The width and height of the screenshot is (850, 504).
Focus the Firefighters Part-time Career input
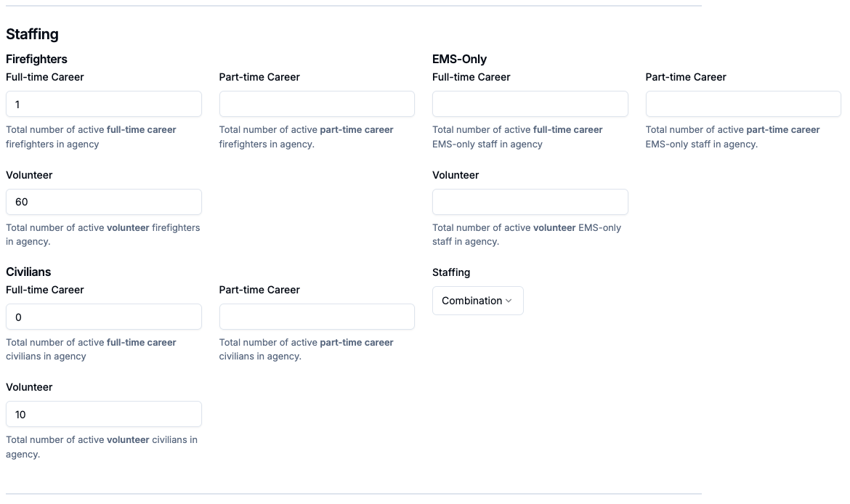pyautogui.click(x=317, y=104)
